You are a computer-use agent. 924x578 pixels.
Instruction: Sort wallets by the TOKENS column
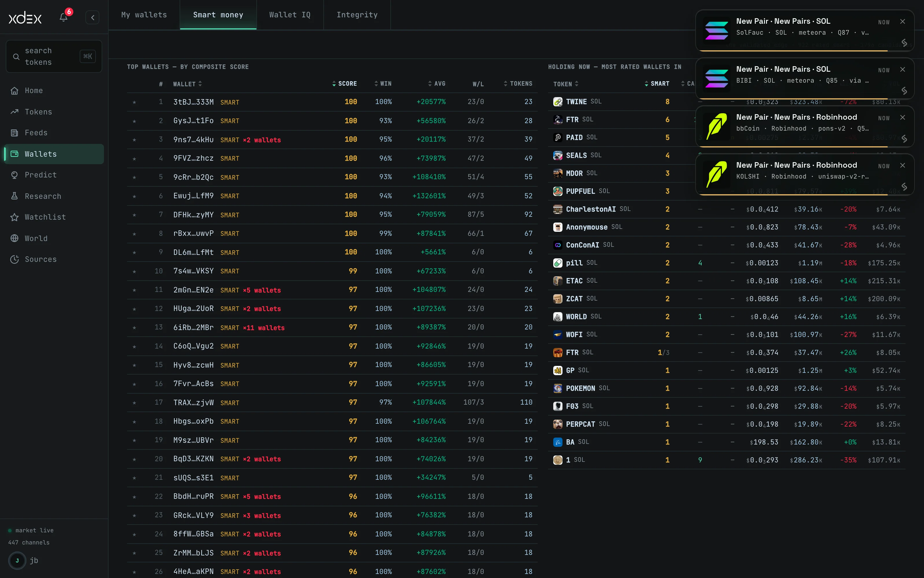[x=518, y=84]
